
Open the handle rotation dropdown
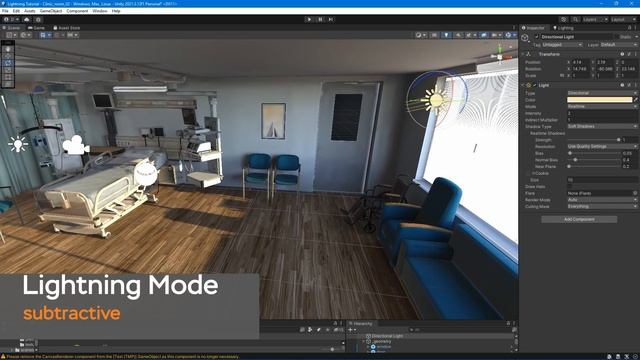click(25, 35)
